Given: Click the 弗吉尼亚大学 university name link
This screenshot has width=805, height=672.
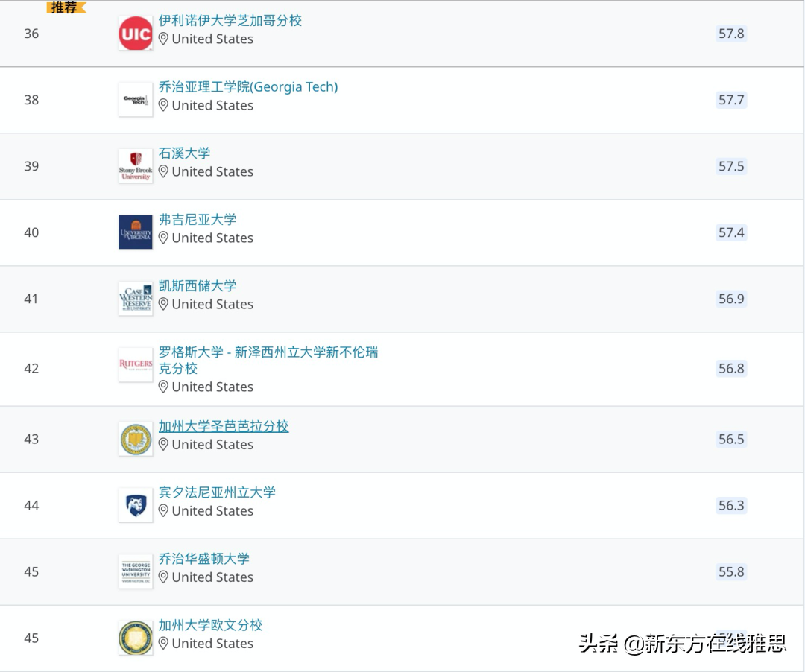Looking at the screenshot, I should click(x=198, y=219).
